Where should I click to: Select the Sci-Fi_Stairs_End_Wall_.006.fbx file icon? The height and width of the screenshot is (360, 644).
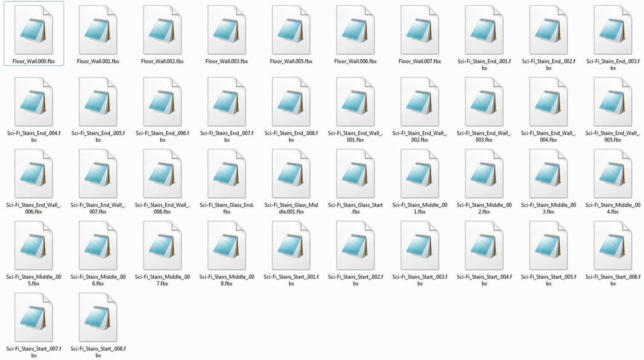click(34, 174)
